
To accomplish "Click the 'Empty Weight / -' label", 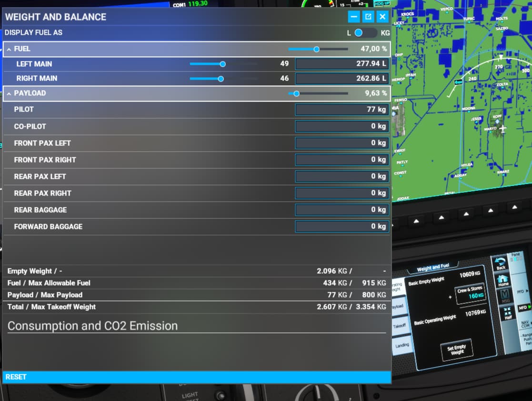I will pyautogui.click(x=35, y=271).
